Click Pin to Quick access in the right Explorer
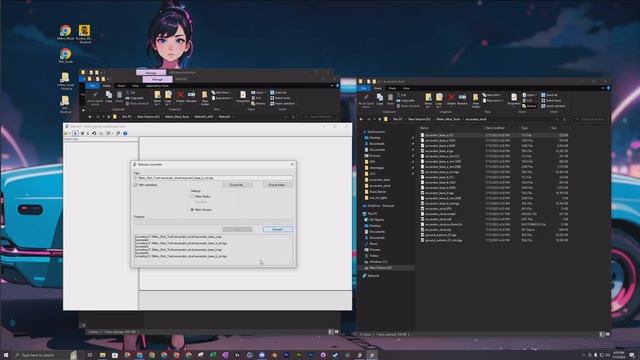The height and width of the screenshot is (360, 640). point(366,100)
